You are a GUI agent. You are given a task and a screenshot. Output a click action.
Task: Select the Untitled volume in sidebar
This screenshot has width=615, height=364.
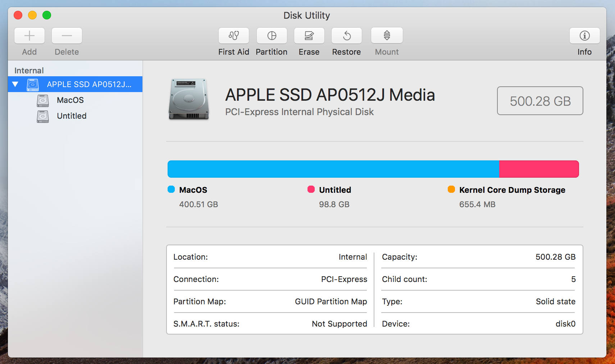(75, 116)
